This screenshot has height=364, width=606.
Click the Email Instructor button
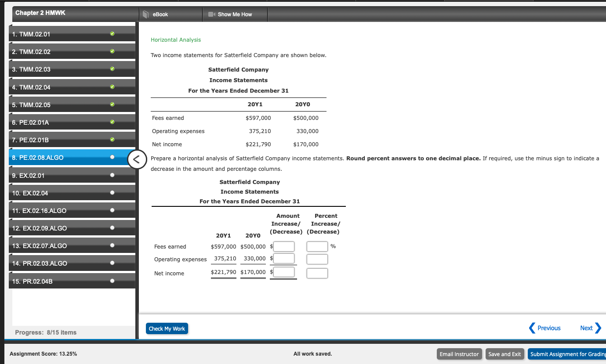459,354
